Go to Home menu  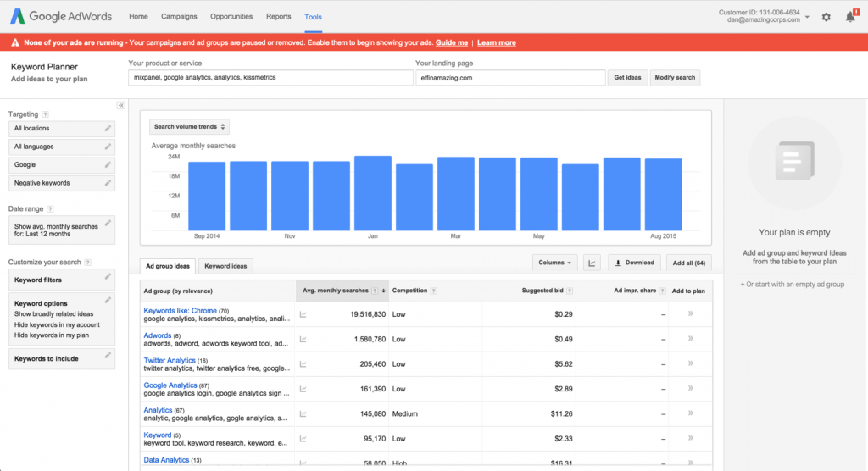click(x=138, y=17)
